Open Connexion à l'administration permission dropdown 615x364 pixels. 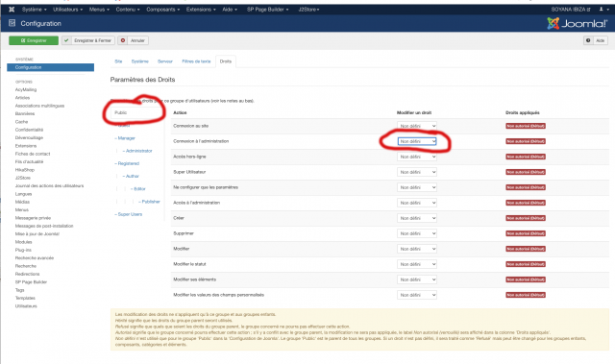(417, 141)
